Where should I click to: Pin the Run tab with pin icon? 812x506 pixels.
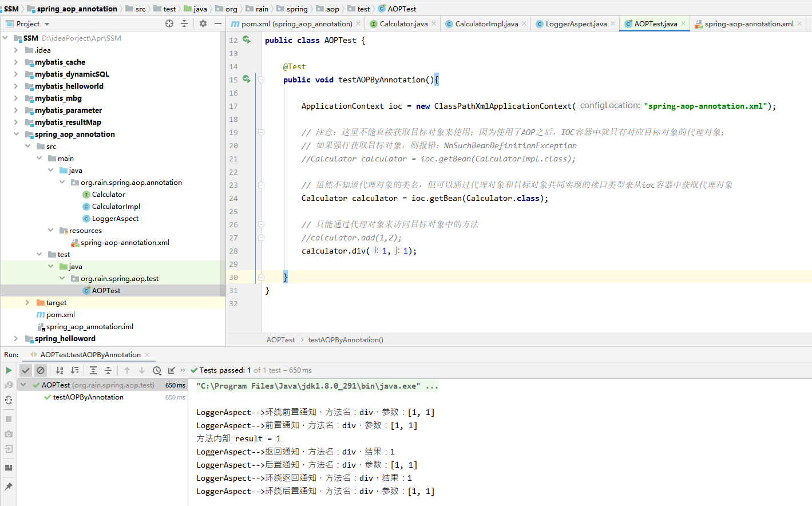pos(9,487)
